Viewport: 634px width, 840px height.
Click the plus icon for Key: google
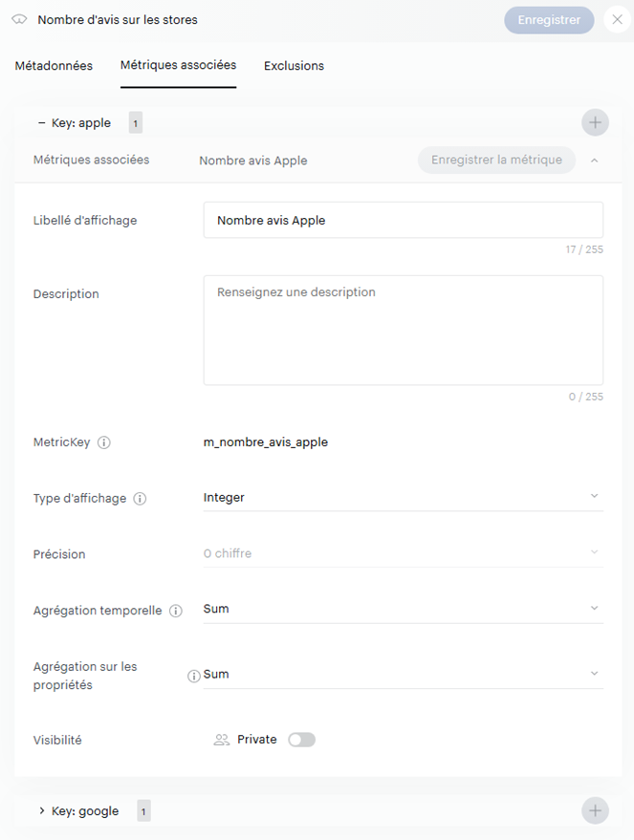(595, 811)
